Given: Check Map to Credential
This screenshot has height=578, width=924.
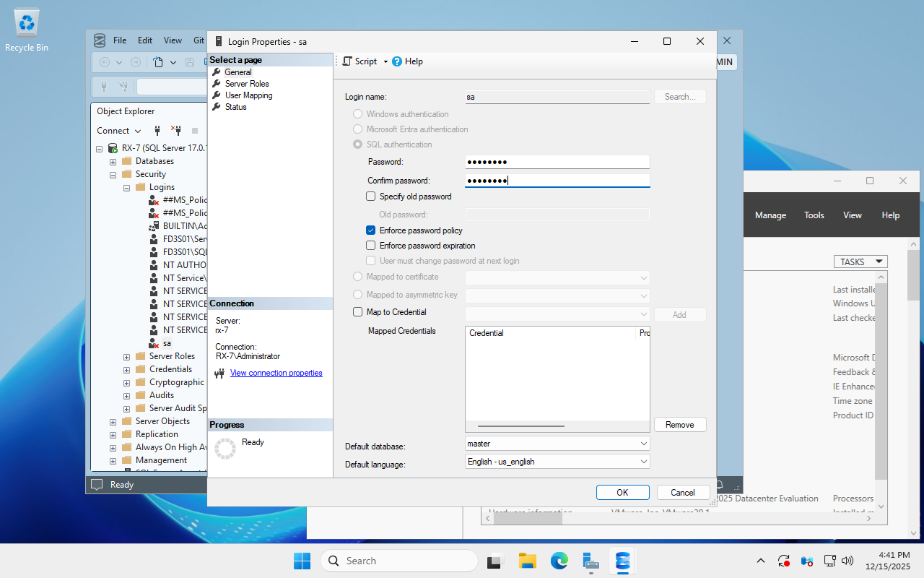Looking at the screenshot, I should point(357,311).
